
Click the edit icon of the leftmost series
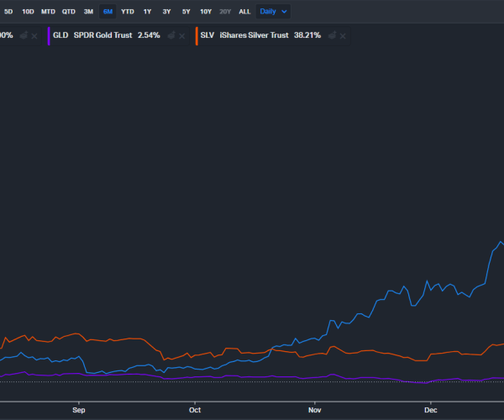point(25,36)
